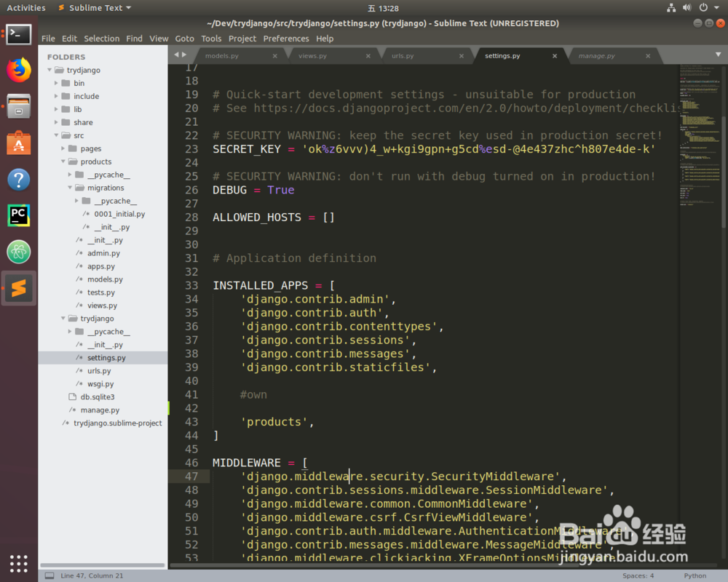728x582 pixels.
Task: Click 'Line 47, Column 21' status text
Action: point(92,575)
